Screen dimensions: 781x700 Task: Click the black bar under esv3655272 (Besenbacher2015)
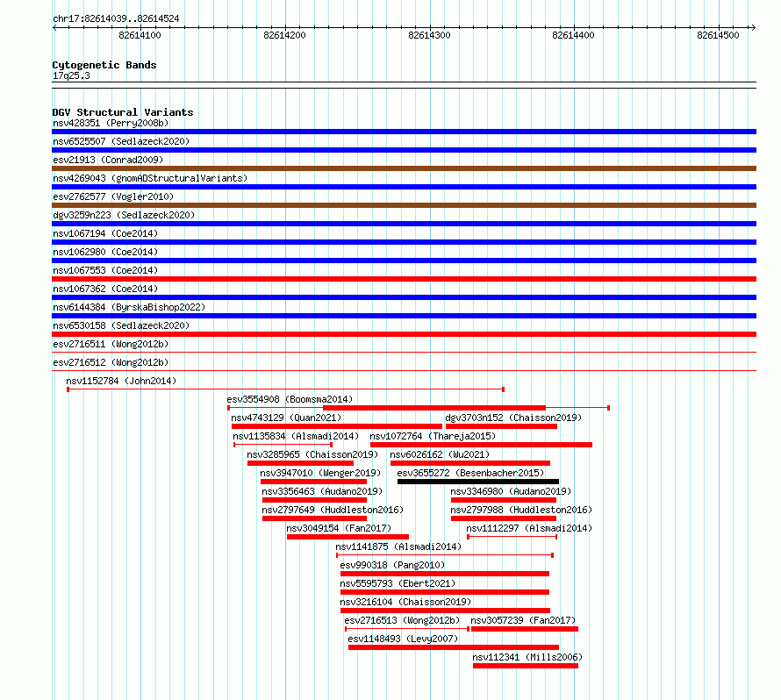pyautogui.click(x=478, y=482)
